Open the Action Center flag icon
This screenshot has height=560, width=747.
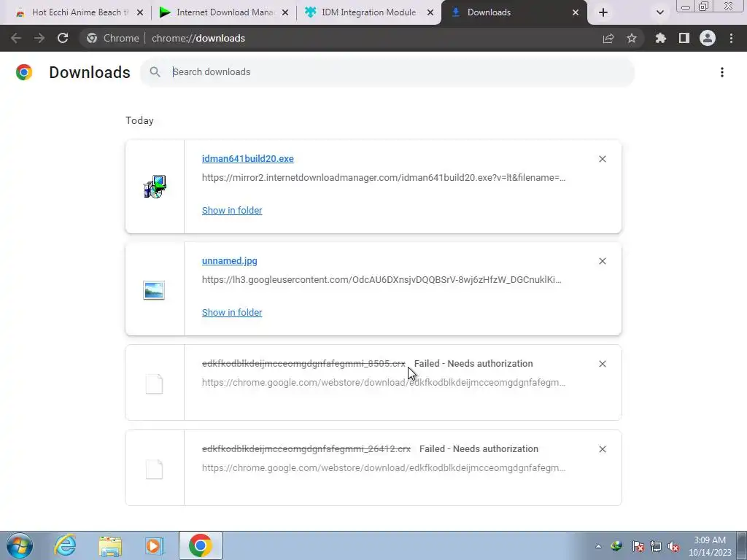pos(638,546)
